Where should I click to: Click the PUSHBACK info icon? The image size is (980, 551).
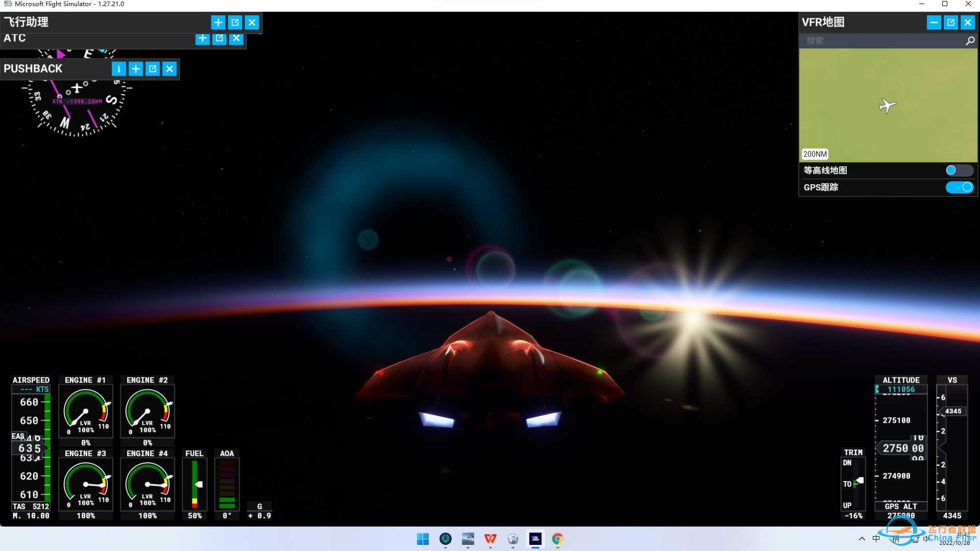coord(118,69)
